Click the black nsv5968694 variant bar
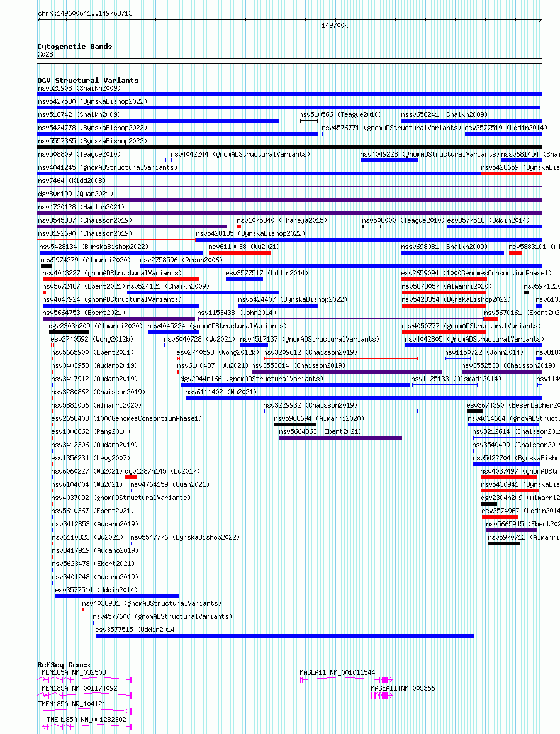The image size is (560, 734). pyautogui.click(x=296, y=425)
